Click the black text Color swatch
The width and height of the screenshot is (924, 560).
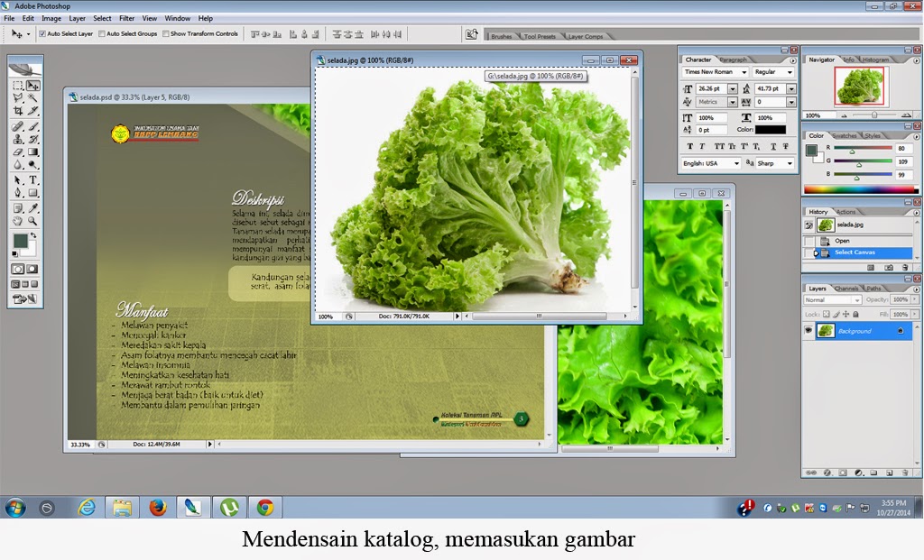pos(771,130)
